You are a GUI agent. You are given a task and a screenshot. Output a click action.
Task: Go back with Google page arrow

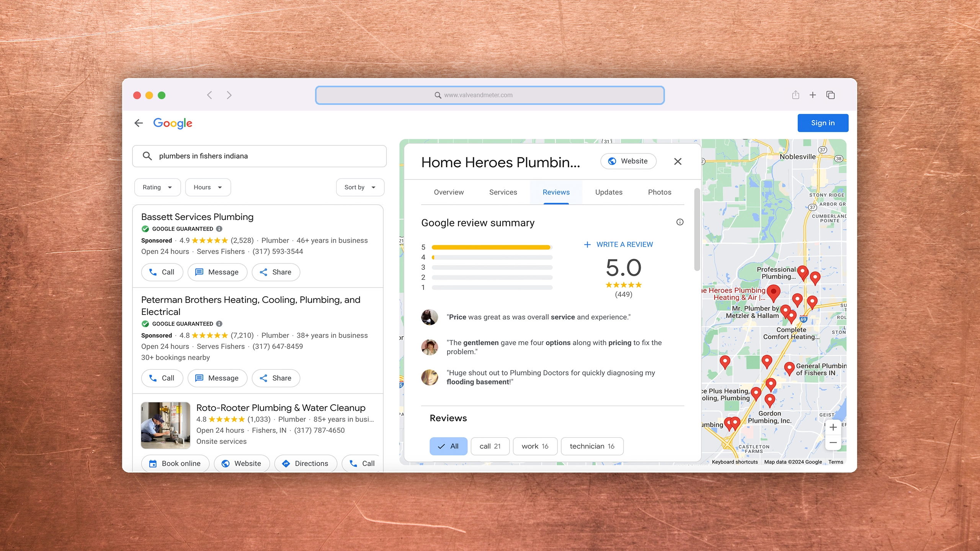(x=139, y=123)
